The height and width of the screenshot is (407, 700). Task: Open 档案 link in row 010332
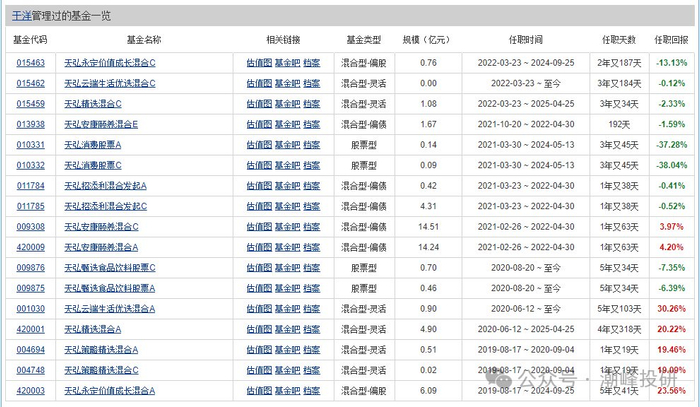pyautogui.click(x=312, y=166)
